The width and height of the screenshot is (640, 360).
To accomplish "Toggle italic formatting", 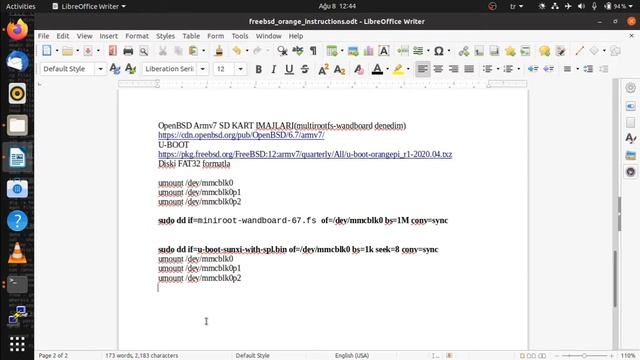I will point(273,69).
